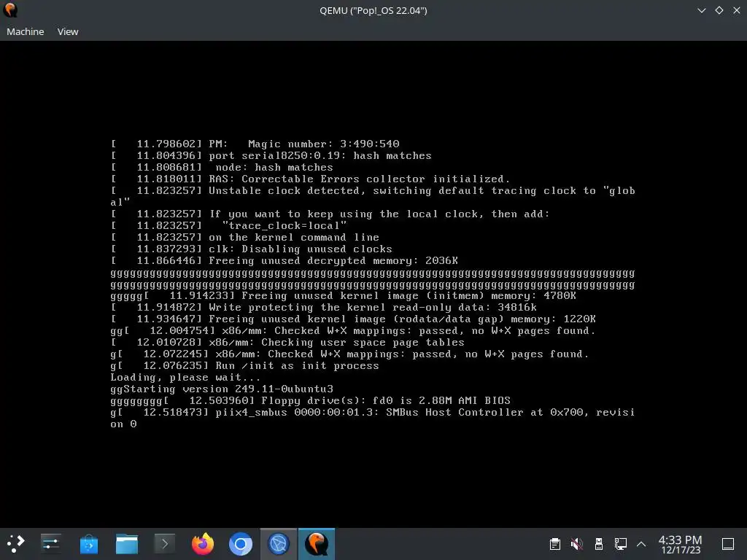Open the removable devices tray icon
Image resolution: width=747 pixels, height=560 pixels.
[599, 544]
